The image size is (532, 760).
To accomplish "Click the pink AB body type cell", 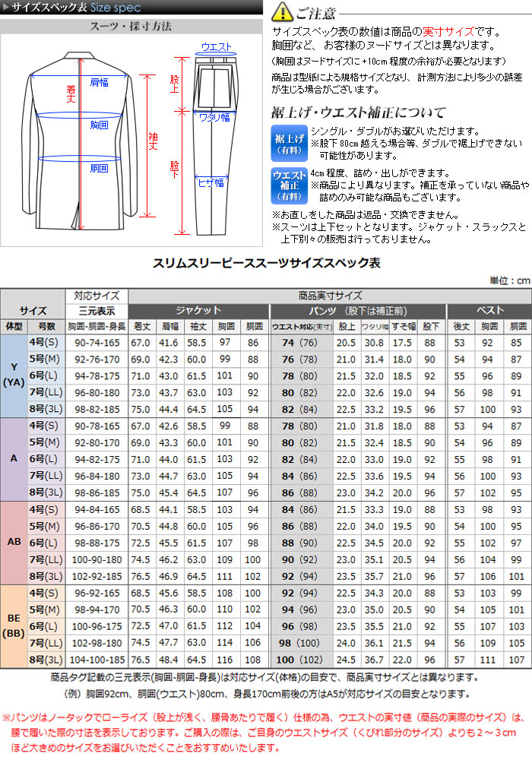I will click(14, 543).
